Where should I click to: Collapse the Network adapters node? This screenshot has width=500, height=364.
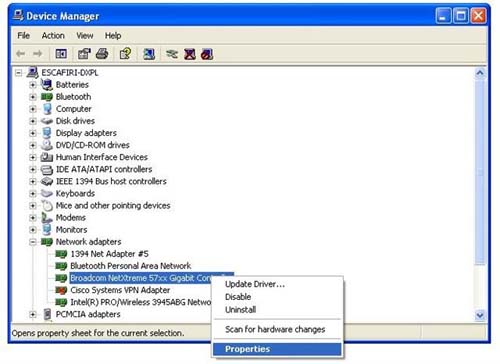point(33,242)
